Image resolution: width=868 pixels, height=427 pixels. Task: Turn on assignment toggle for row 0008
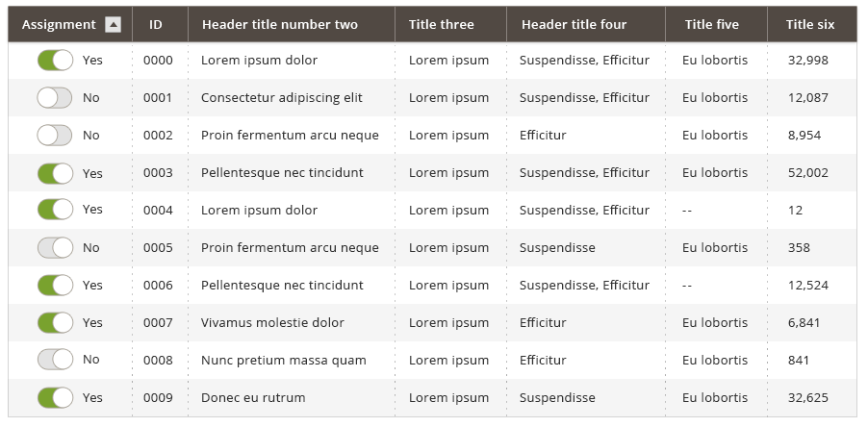pyautogui.click(x=55, y=360)
